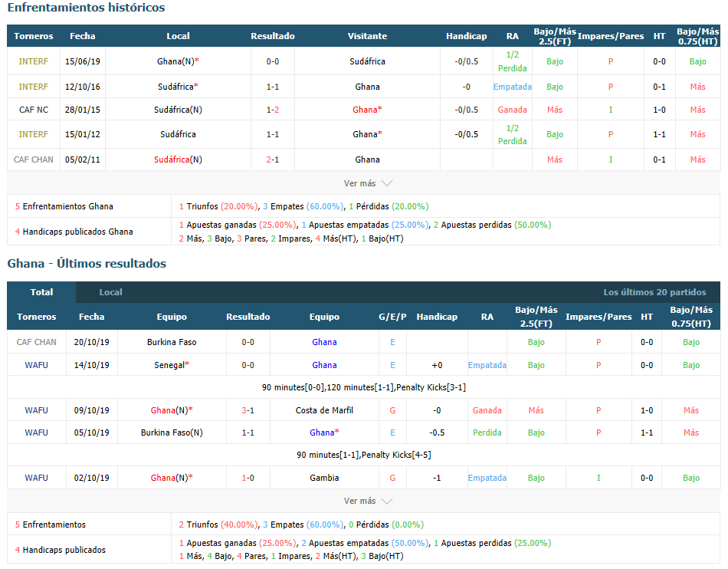Open Senegal team on 14/10/19 row
This screenshot has width=728, height=569.
(172, 365)
